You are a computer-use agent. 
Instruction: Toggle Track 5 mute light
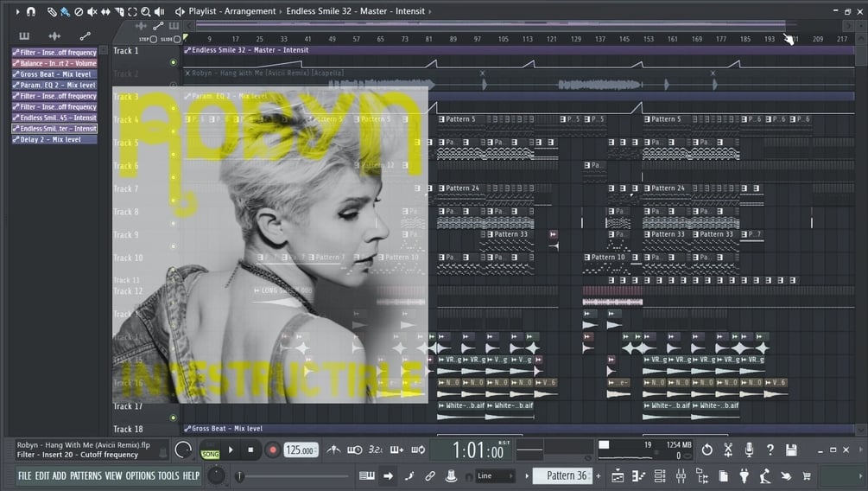pyautogui.click(x=174, y=154)
